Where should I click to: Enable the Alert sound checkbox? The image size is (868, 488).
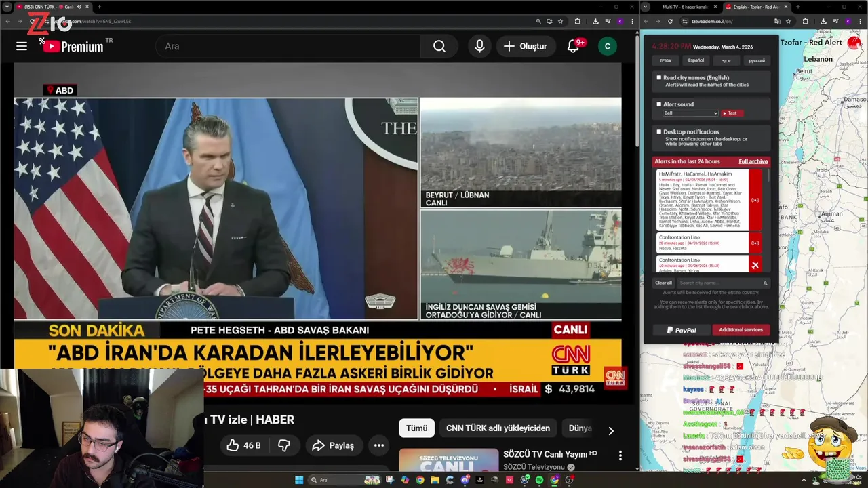click(x=658, y=104)
